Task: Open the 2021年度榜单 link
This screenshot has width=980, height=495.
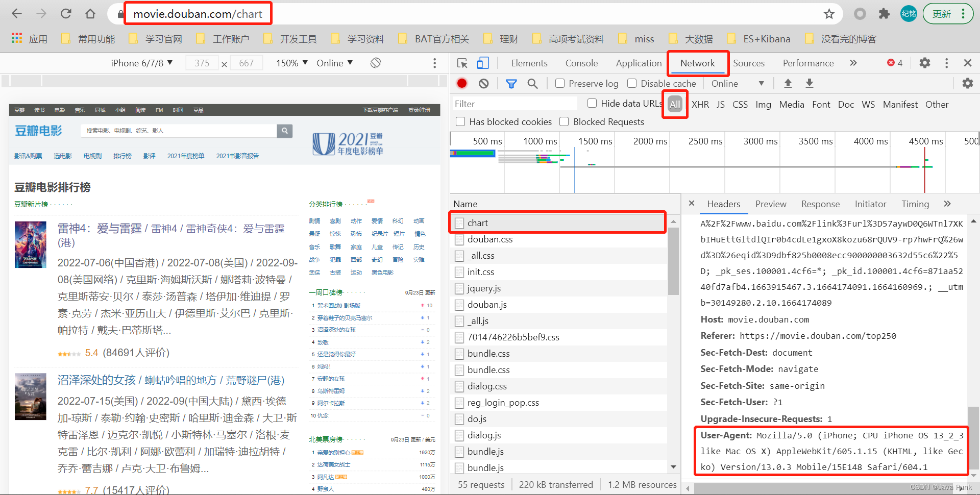Action: point(185,156)
